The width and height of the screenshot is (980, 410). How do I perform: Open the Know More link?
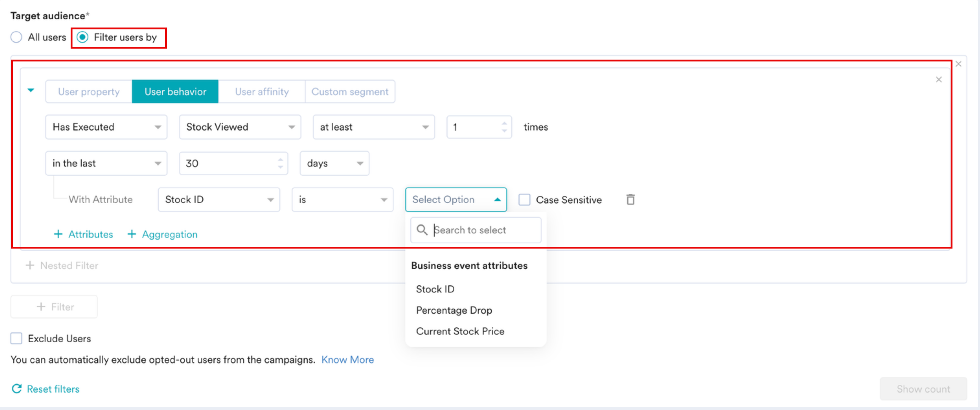coord(348,360)
